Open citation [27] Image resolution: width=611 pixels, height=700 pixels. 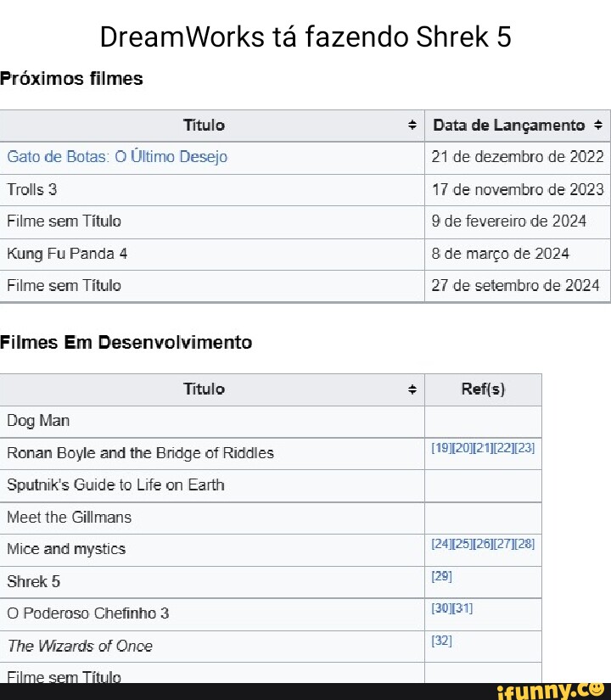tap(504, 544)
